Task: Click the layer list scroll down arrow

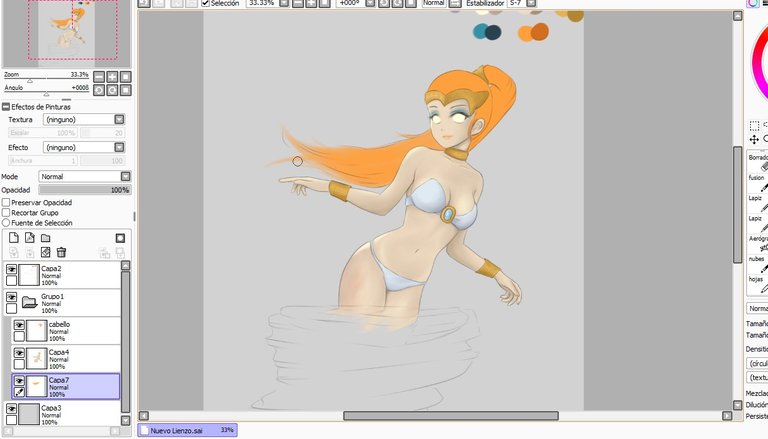Action: pos(125,420)
